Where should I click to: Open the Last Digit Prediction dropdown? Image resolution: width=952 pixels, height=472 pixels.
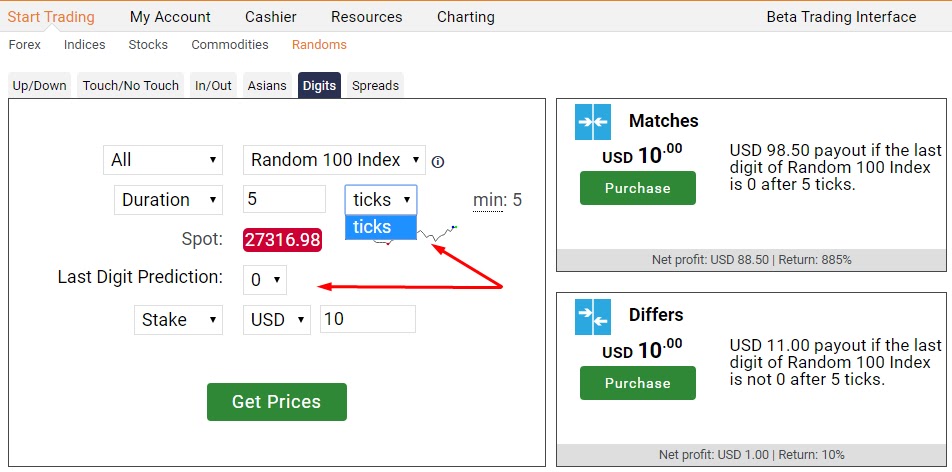click(x=265, y=280)
